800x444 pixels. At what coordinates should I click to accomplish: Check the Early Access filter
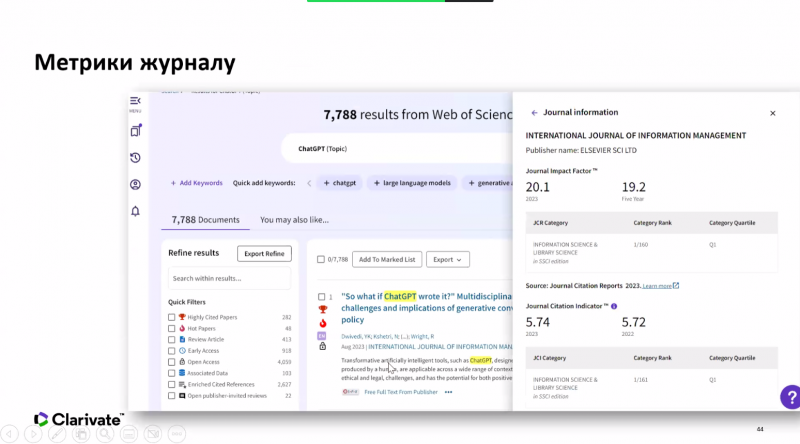point(171,351)
